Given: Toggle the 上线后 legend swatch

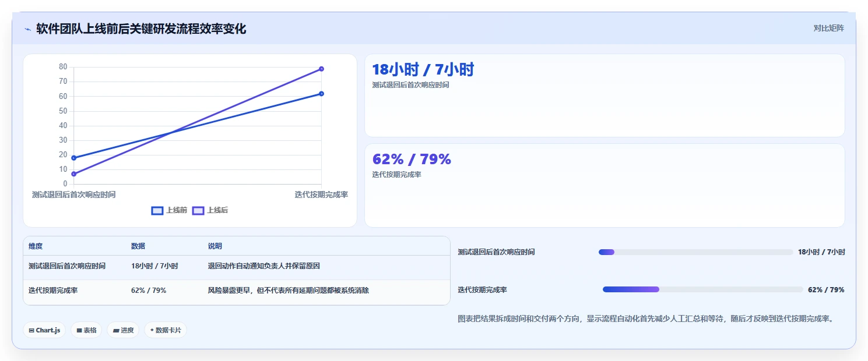Looking at the screenshot, I should [198, 211].
